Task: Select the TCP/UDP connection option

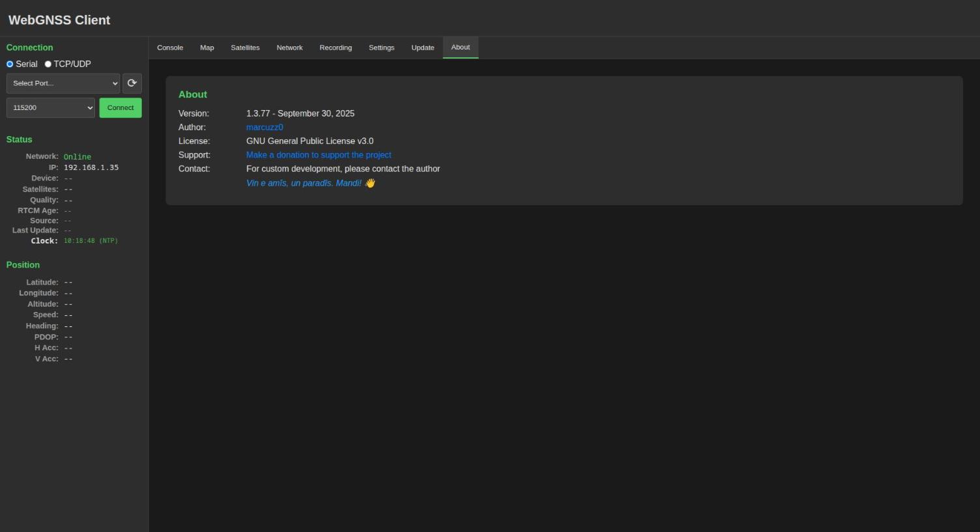Action: click(48, 64)
